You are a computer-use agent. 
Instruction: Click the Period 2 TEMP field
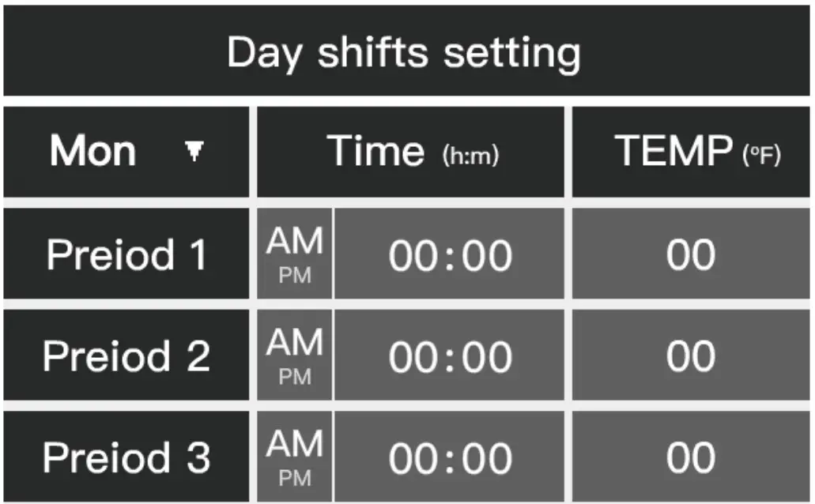pyautogui.click(x=690, y=354)
